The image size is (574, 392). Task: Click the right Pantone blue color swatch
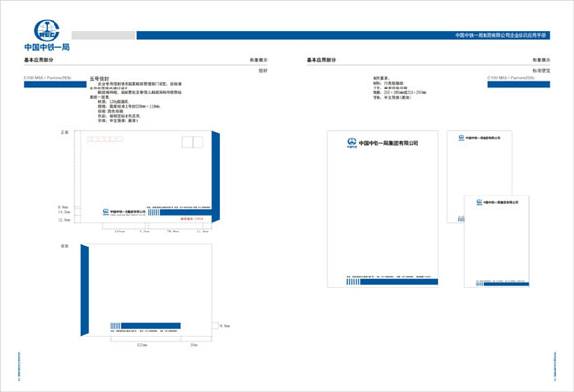point(519,85)
